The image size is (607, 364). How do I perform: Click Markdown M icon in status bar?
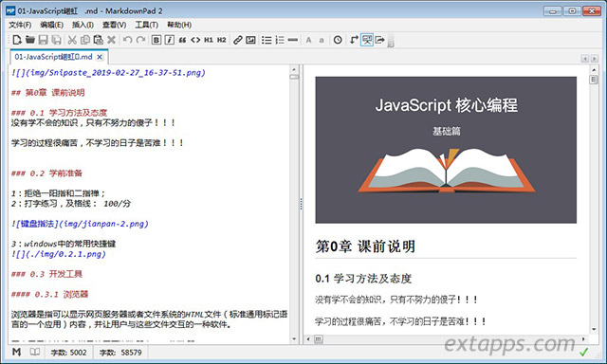pos(16,352)
